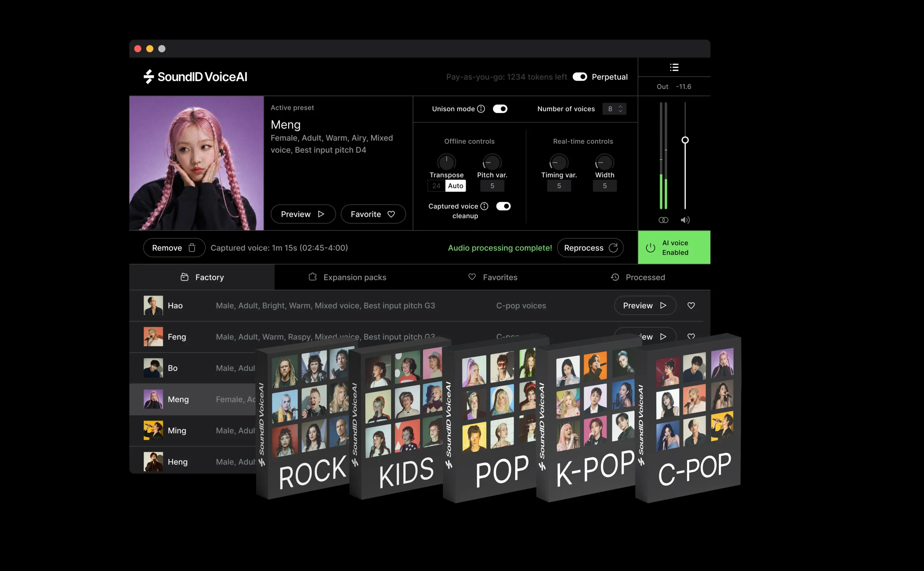This screenshot has height=571, width=924.
Task: Toggle AI voice Enabled power button
Action: [x=674, y=247]
